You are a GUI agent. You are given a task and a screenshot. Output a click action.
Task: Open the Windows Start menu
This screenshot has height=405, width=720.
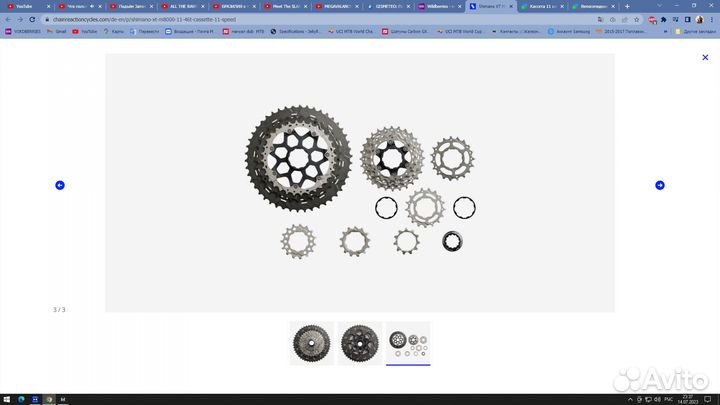(x=7, y=399)
